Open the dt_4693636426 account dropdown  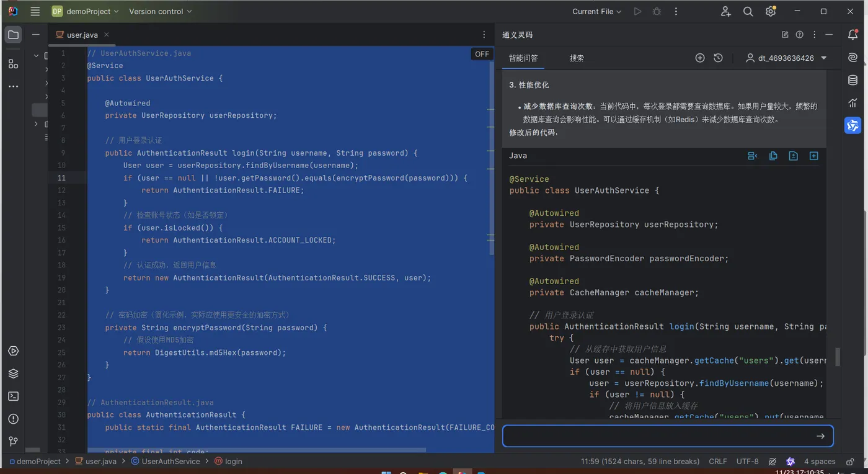pos(787,58)
